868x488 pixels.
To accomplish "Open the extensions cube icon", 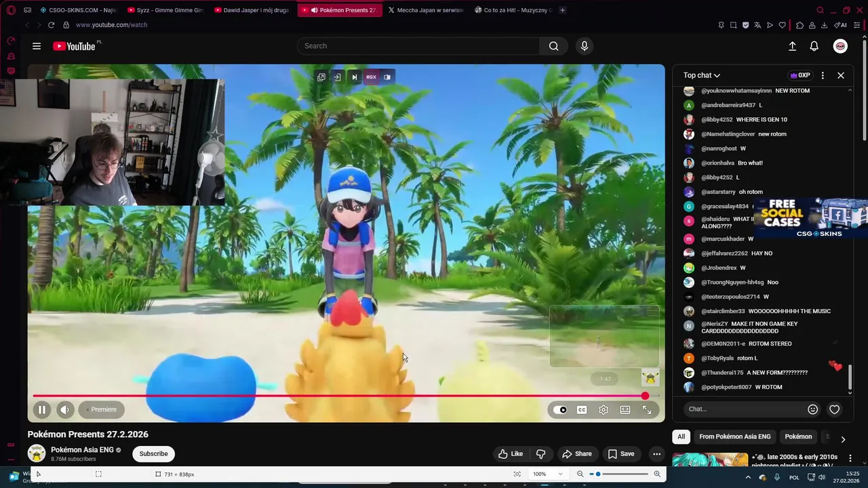I will pyautogui.click(x=800, y=25).
